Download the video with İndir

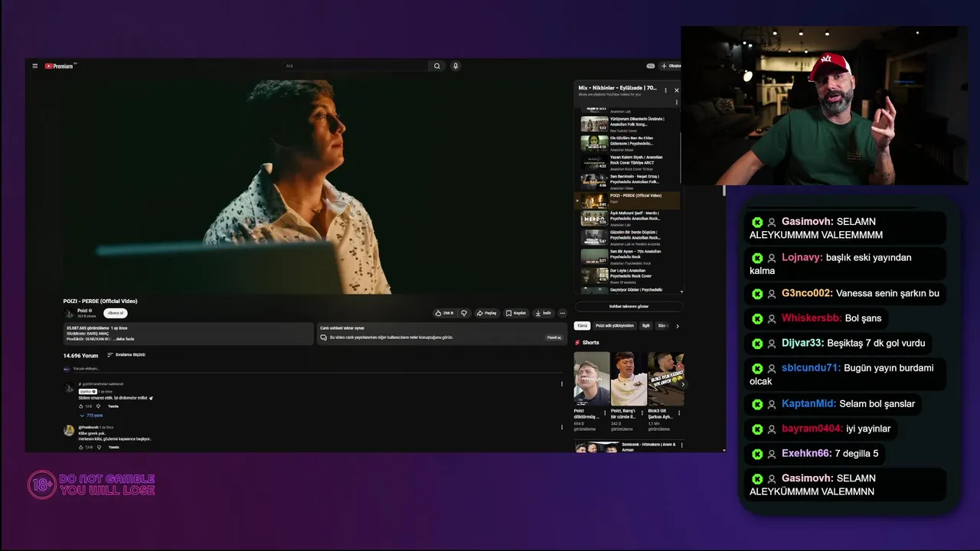[x=543, y=313]
